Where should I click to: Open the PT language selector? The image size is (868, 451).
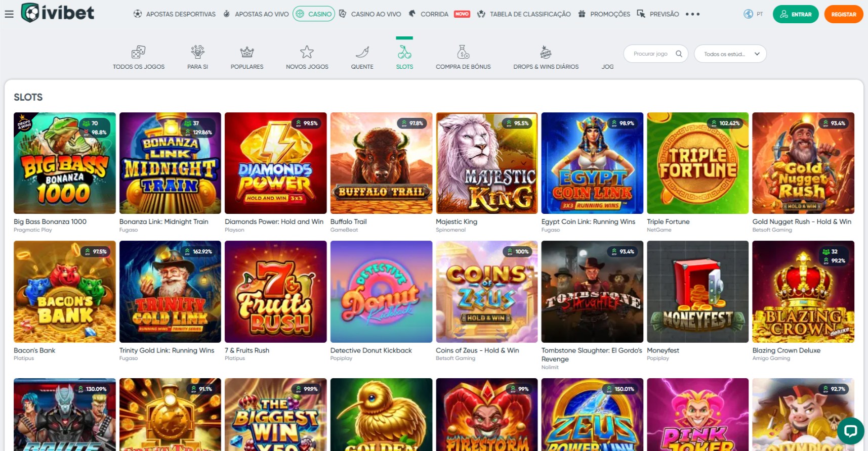coord(760,14)
